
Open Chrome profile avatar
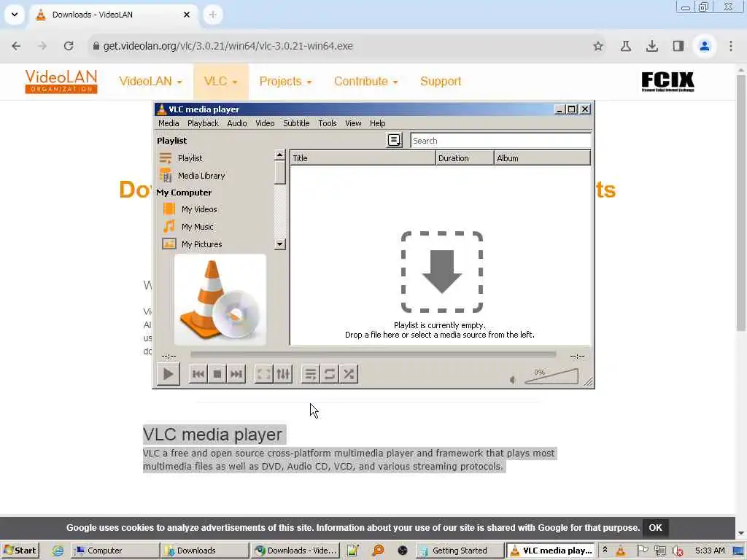[x=705, y=46]
